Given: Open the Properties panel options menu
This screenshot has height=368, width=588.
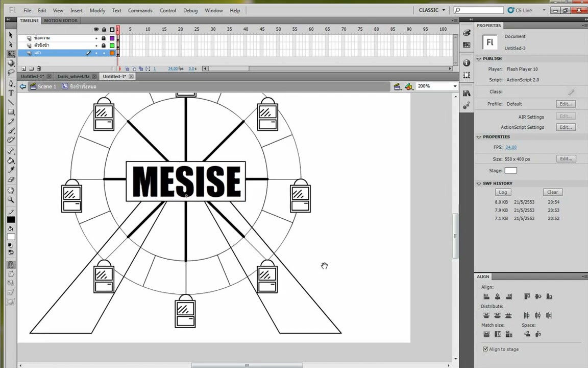Looking at the screenshot, I should (584, 26).
